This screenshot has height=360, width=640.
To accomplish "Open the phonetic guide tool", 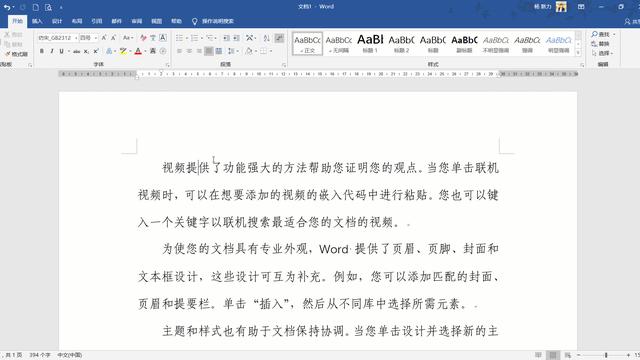I will 153,38.
